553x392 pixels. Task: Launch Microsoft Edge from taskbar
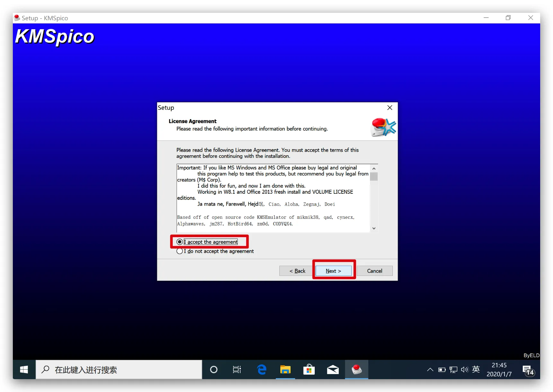262,370
